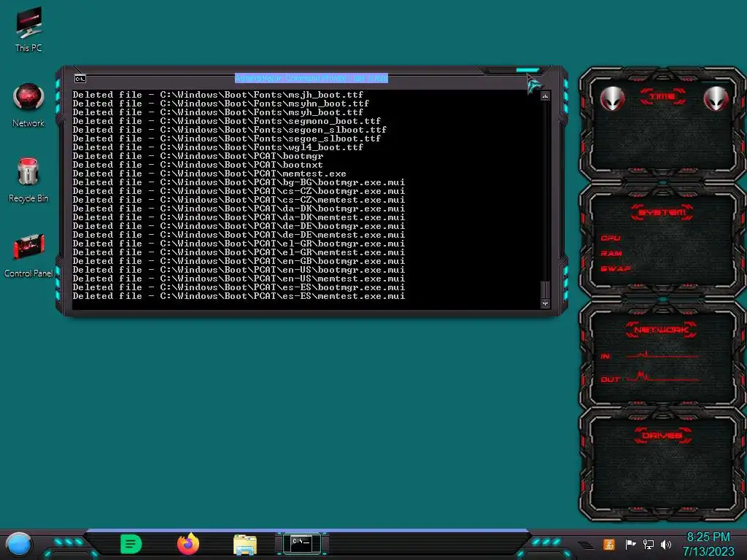Click the 8:25 PM taskbar clock
Viewport: 747px width, 560px height.
coord(708,537)
